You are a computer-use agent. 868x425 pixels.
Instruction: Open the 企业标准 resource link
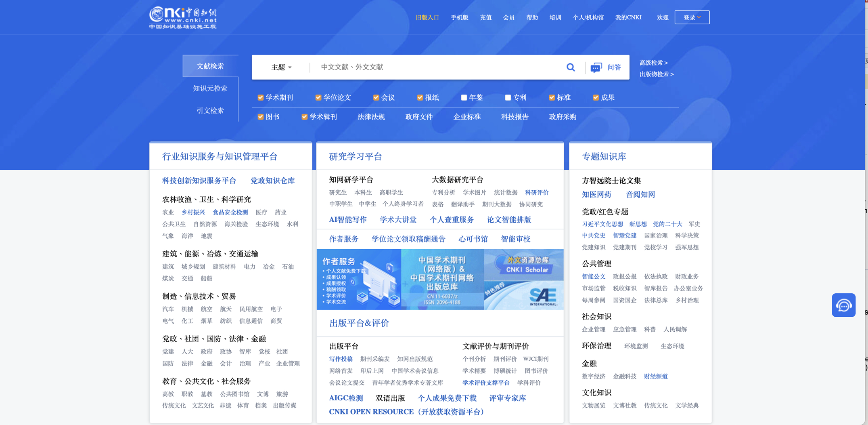[x=467, y=117]
